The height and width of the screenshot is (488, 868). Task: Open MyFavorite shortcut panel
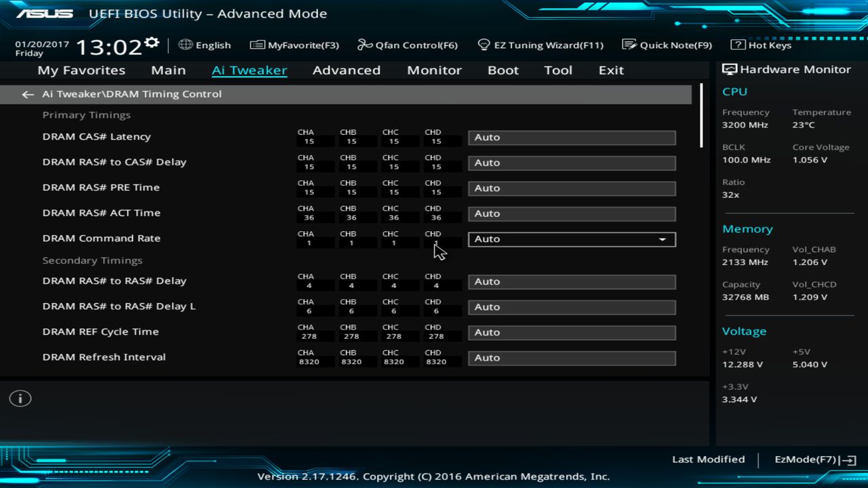pos(294,45)
